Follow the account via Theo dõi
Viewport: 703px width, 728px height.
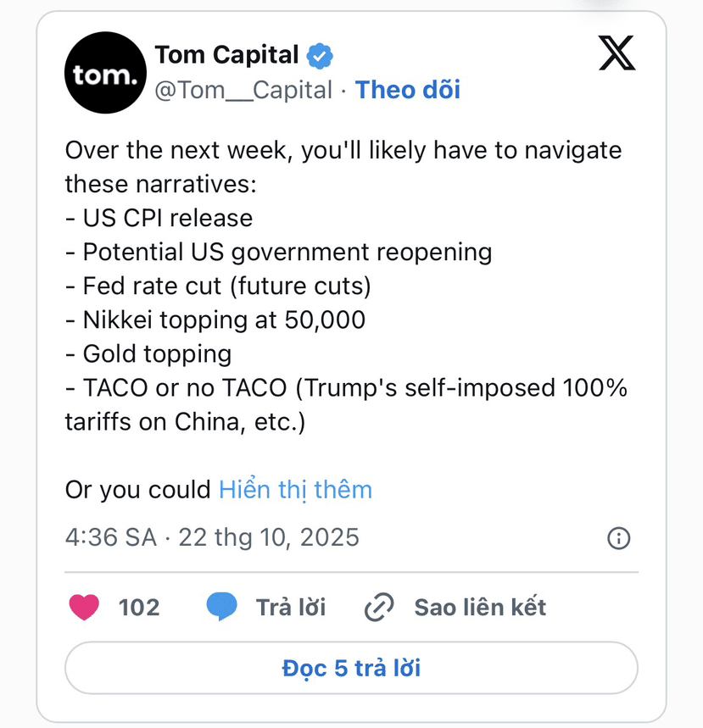coord(407,91)
